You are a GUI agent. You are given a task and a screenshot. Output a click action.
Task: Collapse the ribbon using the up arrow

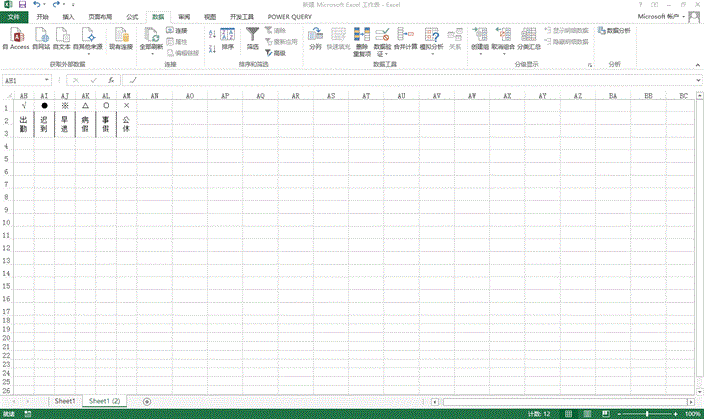pyautogui.click(x=696, y=64)
